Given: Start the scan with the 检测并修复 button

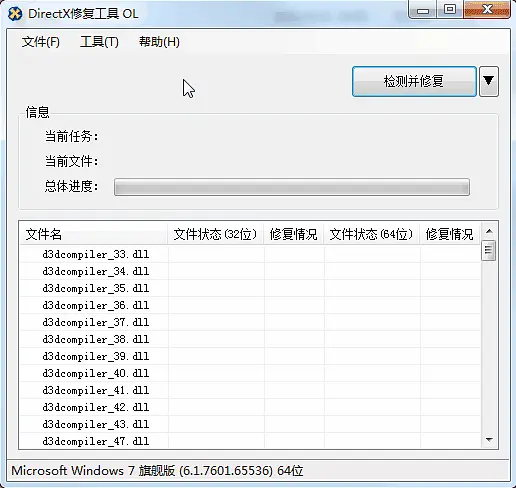Looking at the screenshot, I should coord(414,81).
